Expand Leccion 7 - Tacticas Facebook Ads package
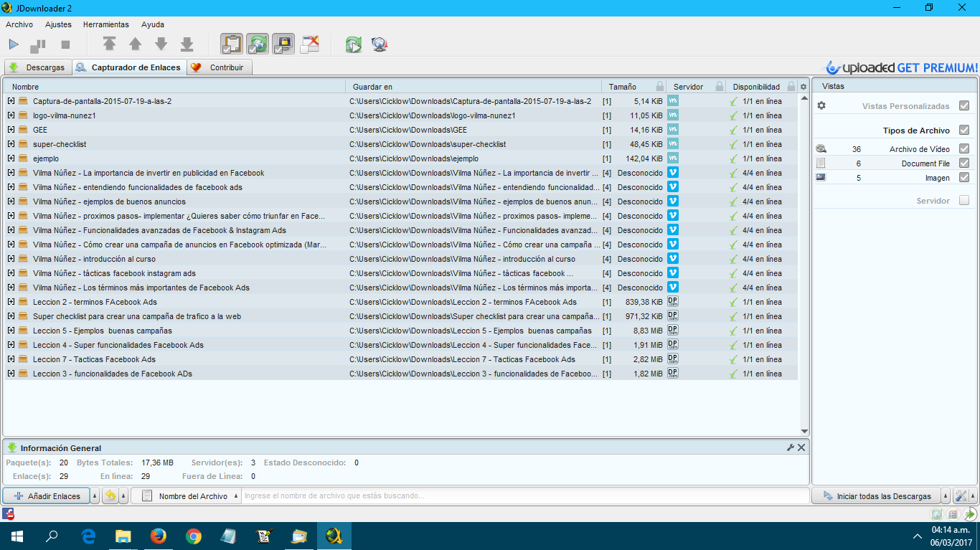This screenshot has width=980, height=550. 11,359
